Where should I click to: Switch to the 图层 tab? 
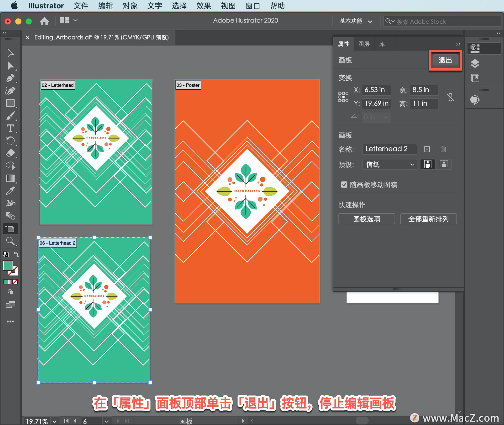point(364,44)
